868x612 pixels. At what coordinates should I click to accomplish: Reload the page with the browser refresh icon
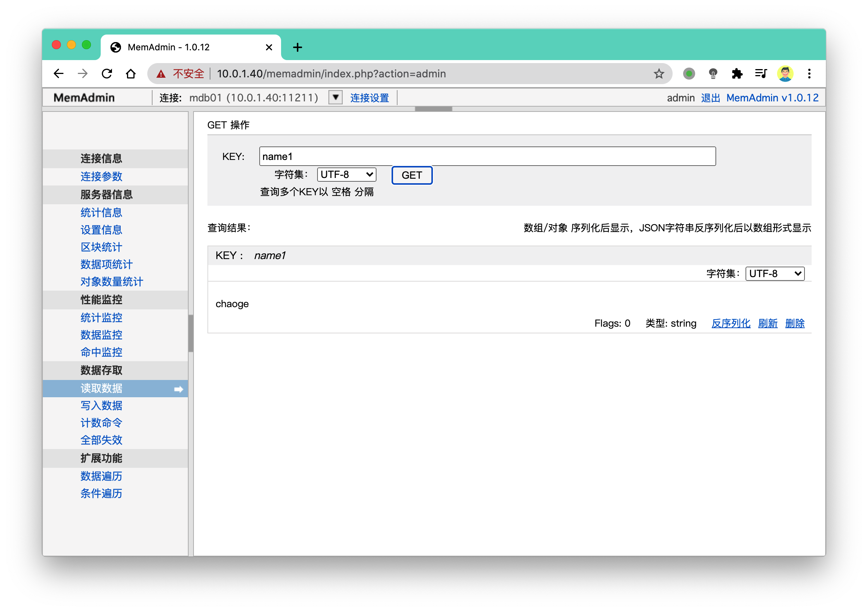(107, 73)
